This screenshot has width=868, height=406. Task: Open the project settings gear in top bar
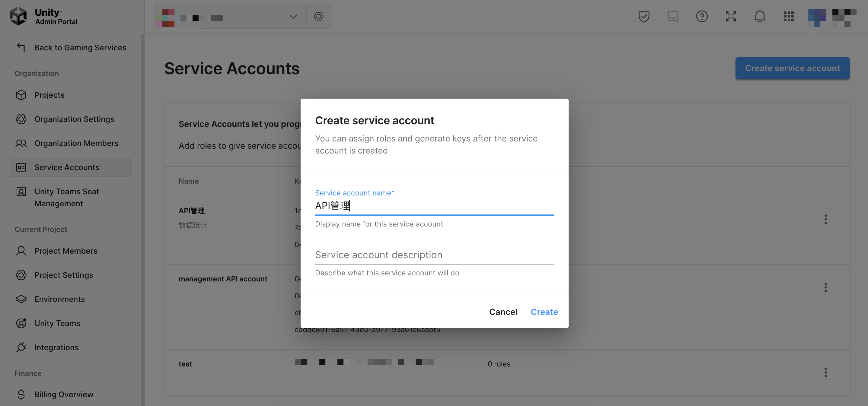[x=318, y=16]
